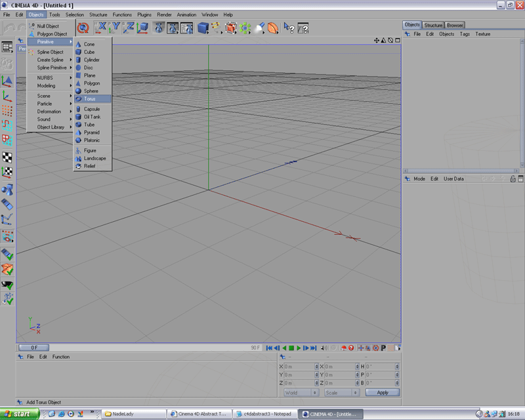The height and width of the screenshot is (420, 525).
Task: Click the go to end playback button
Action: (x=314, y=348)
